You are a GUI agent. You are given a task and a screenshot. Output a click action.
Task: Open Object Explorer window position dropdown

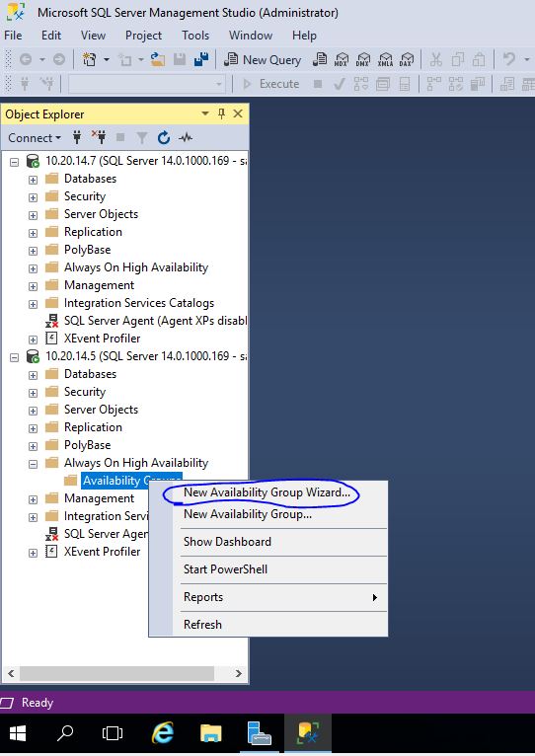(205, 113)
